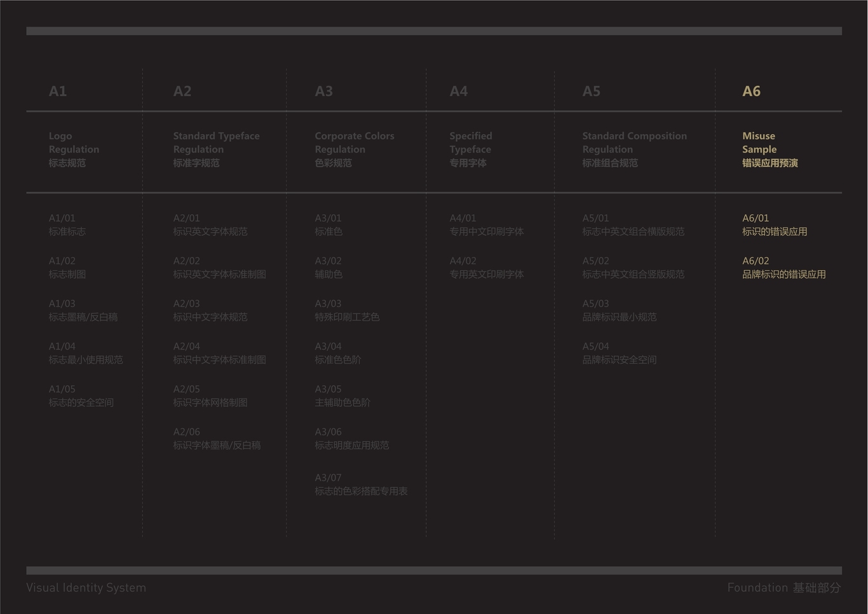The width and height of the screenshot is (868, 614).
Task: Open entry A5/02 标志中英文组合竖版规范
Action: pos(634,268)
